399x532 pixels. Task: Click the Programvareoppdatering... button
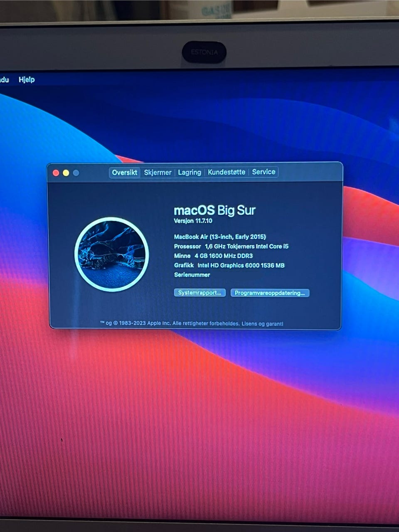pos(270,293)
